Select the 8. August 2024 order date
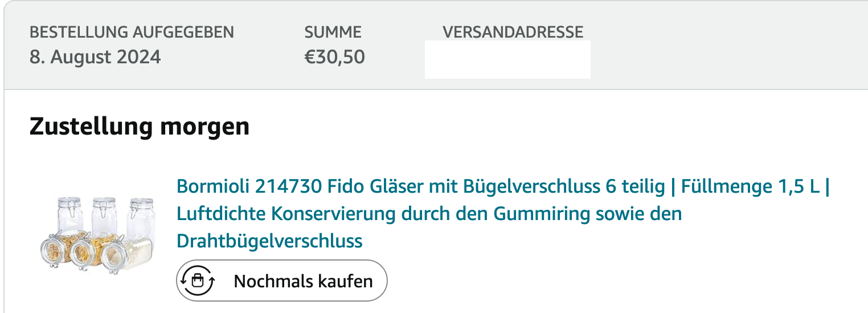Image resolution: width=868 pixels, height=313 pixels. tap(95, 57)
